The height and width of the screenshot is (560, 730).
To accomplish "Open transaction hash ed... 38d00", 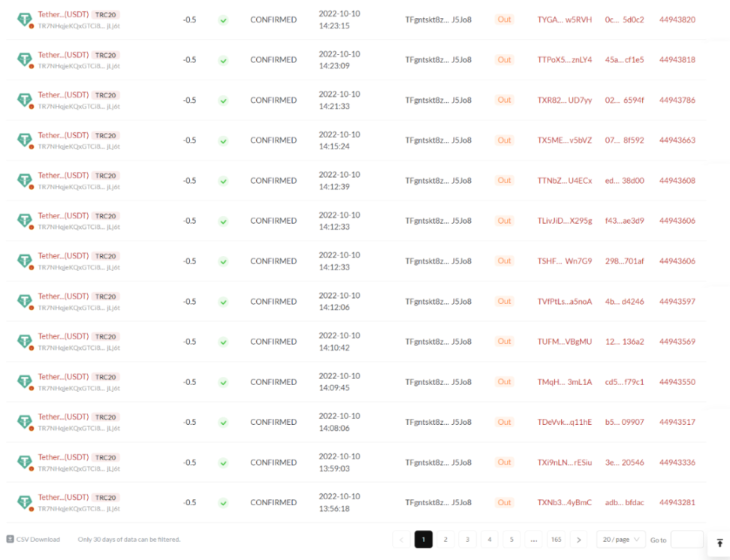I will [624, 181].
